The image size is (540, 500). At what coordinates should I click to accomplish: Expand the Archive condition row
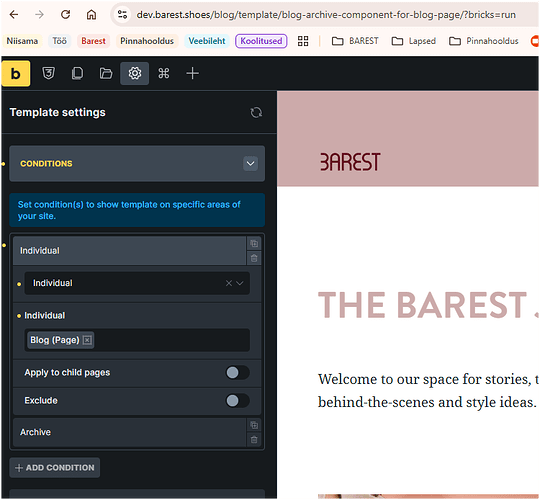tap(129, 433)
